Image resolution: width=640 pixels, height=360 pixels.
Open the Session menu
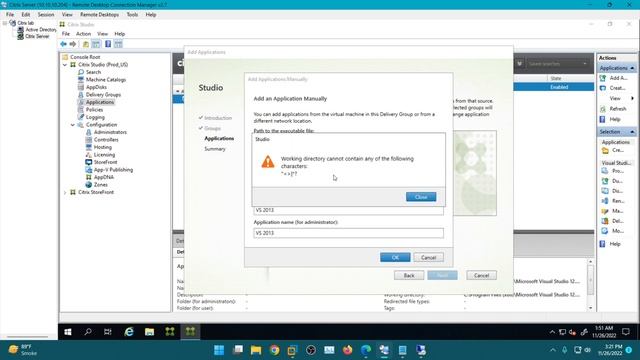[x=46, y=15]
